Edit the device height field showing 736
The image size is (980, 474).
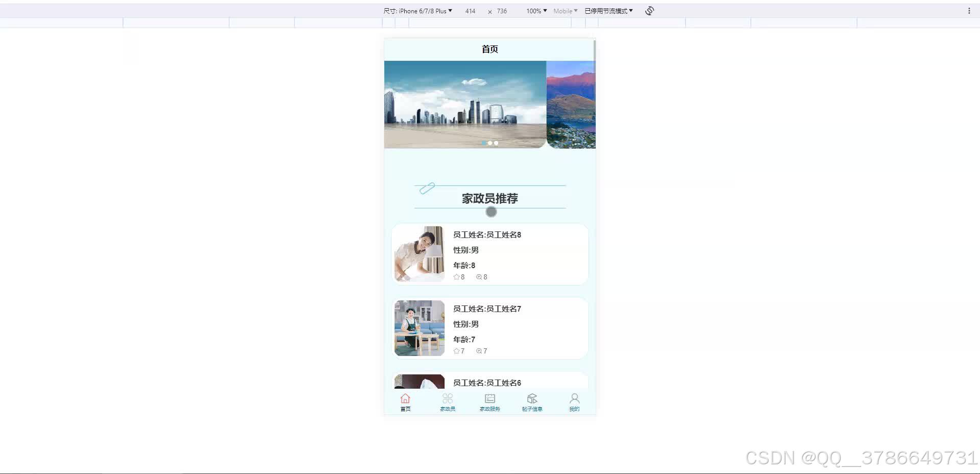click(x=501, y=11)
